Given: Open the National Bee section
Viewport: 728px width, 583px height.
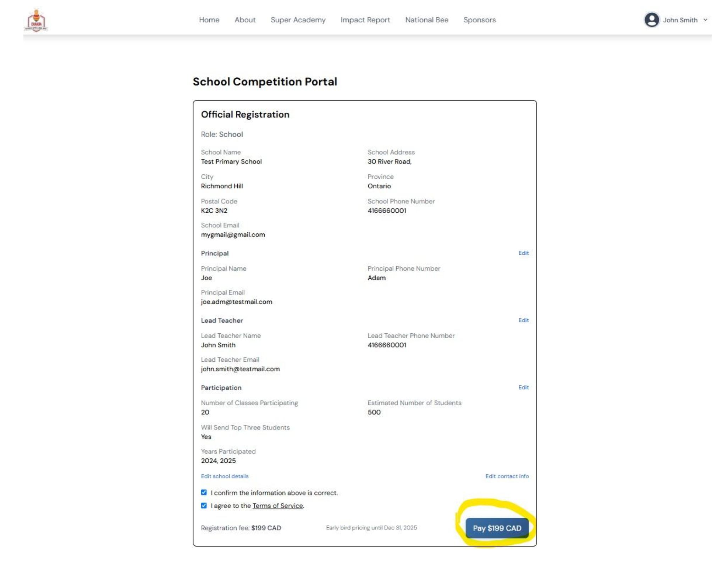Looking at the screenshot, I should [x=426, y=20].
